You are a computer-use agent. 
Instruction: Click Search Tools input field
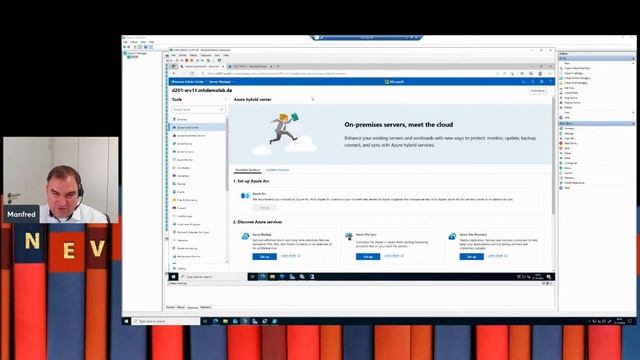tap(198, 109)
